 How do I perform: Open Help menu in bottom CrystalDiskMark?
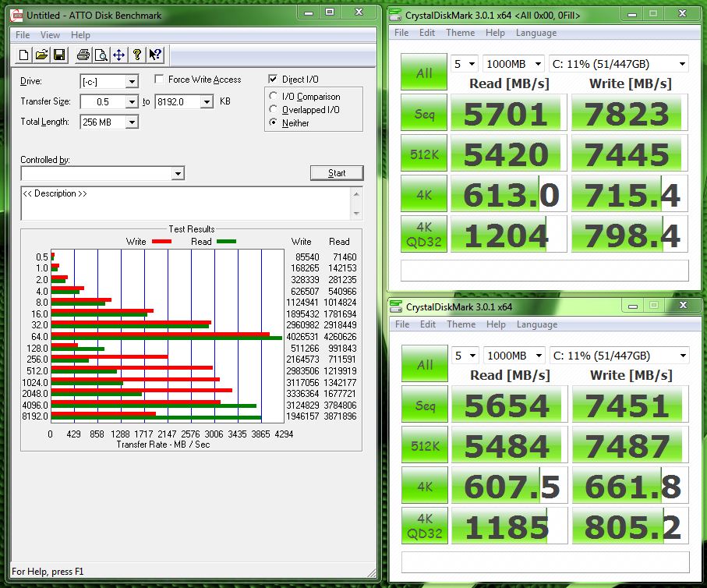[x=496, y=324]
